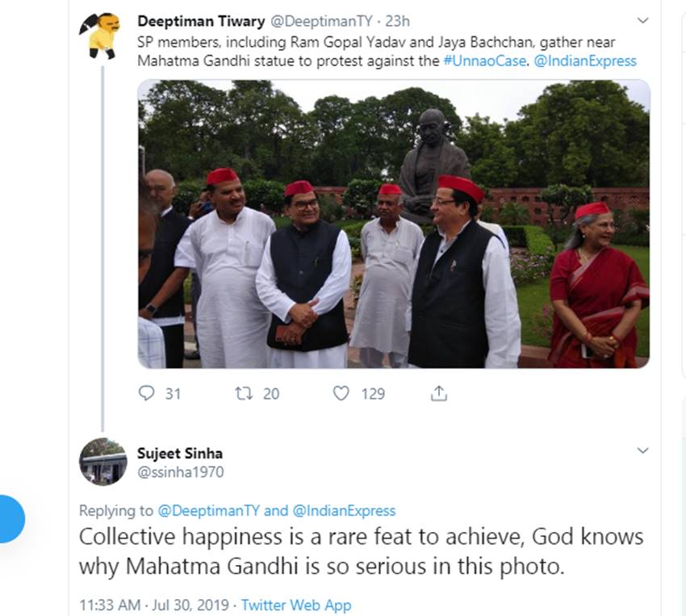Click the Sujeet Sinha display name

(x=180, y=453)
